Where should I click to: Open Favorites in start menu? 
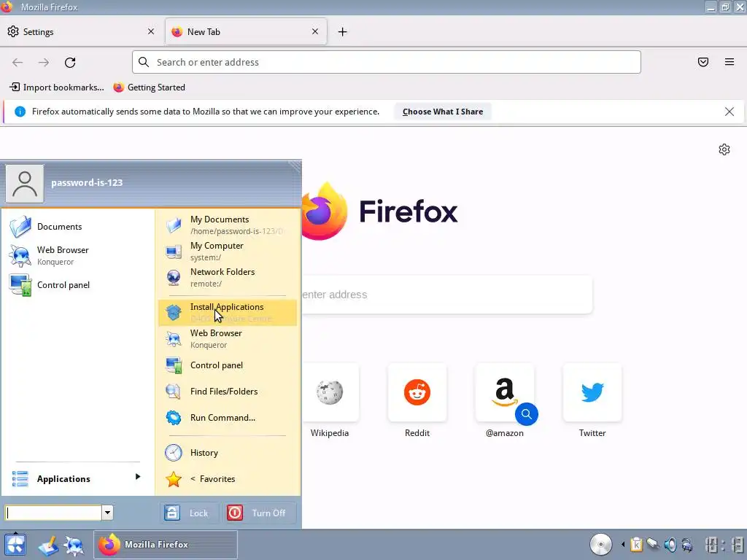click(x=228, y=479)
